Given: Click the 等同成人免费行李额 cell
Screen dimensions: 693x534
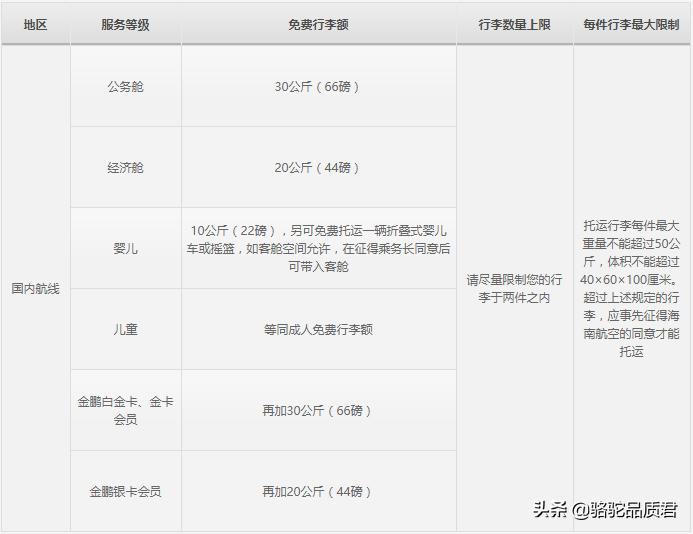Looking at the screenshot, I should tap(319, 329).
